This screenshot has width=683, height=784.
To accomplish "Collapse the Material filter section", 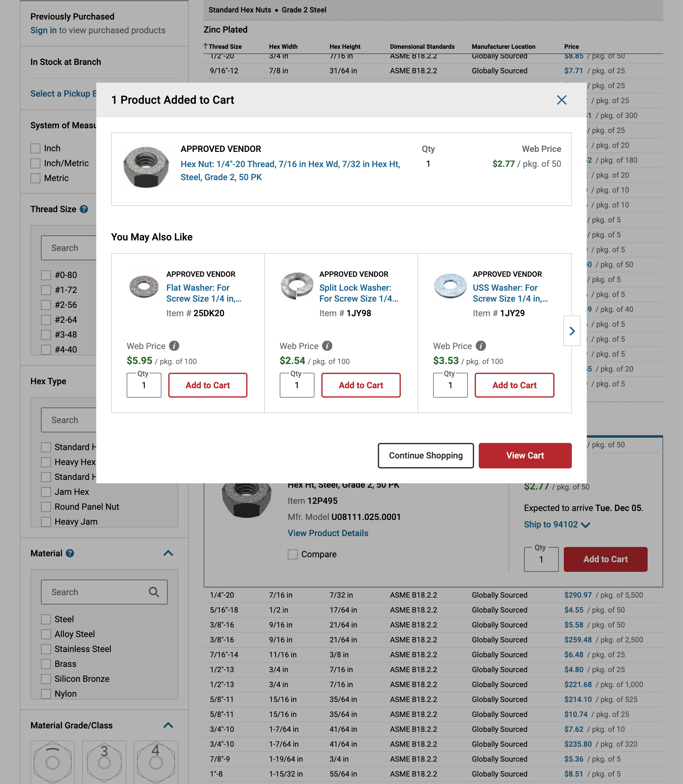I will click(168, 553).
